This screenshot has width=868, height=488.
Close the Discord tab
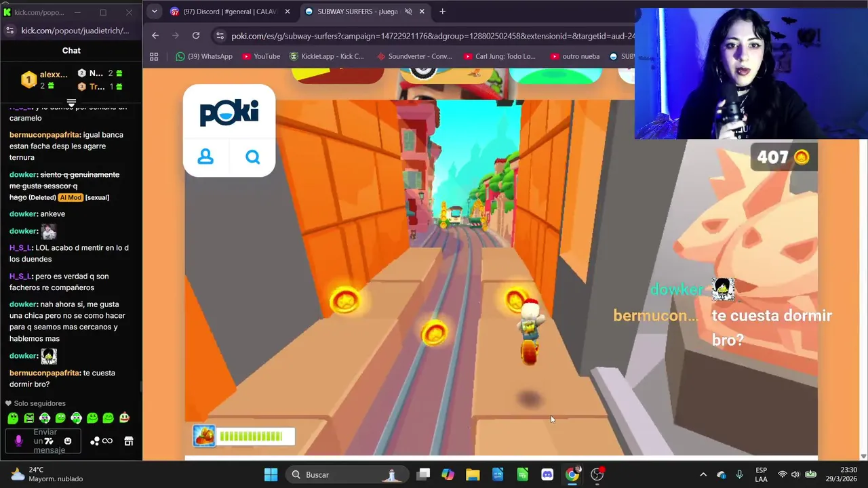(x=288, y=12)
